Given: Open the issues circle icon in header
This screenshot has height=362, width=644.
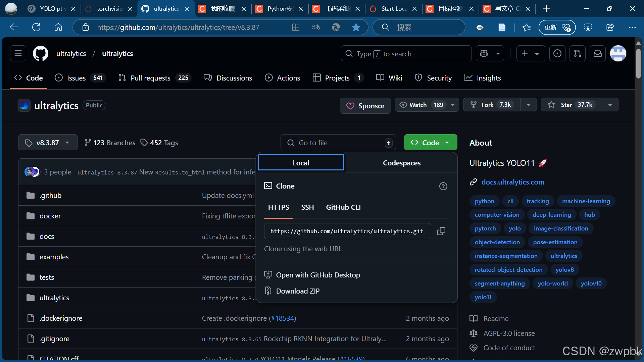Looking at the screenshot, I should point(557,53).
